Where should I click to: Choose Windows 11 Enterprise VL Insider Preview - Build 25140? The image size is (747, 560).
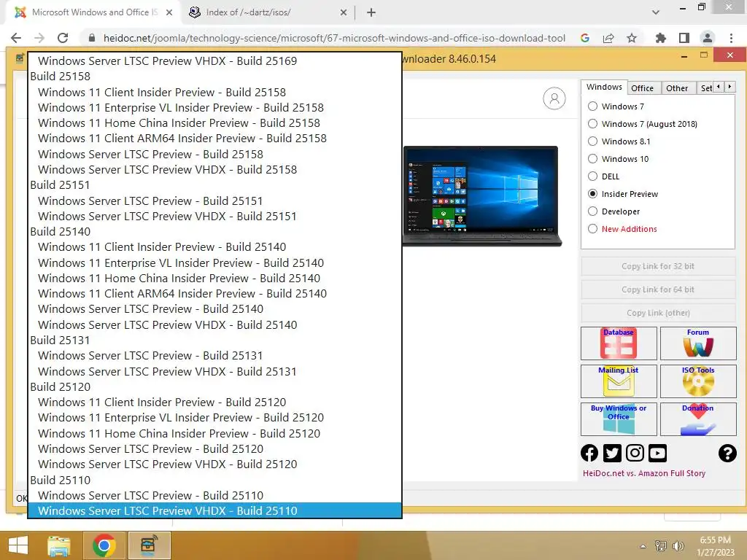pos(215,262)
